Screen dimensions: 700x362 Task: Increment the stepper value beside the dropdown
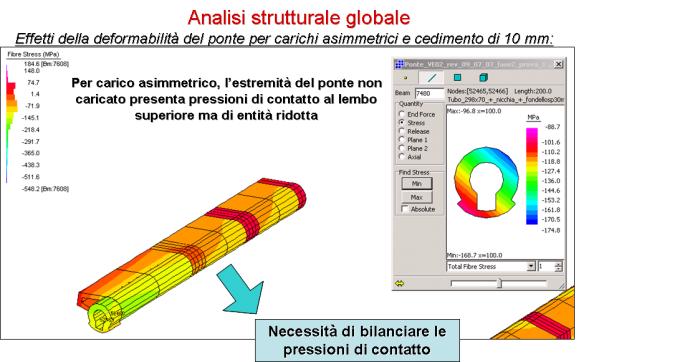coord(558,264)
